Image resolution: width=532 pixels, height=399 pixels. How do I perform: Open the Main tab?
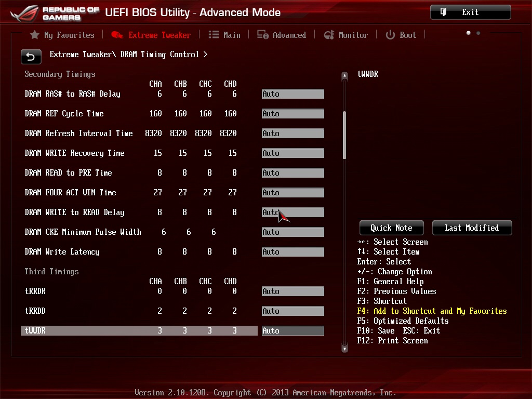[x=224, y=35]
